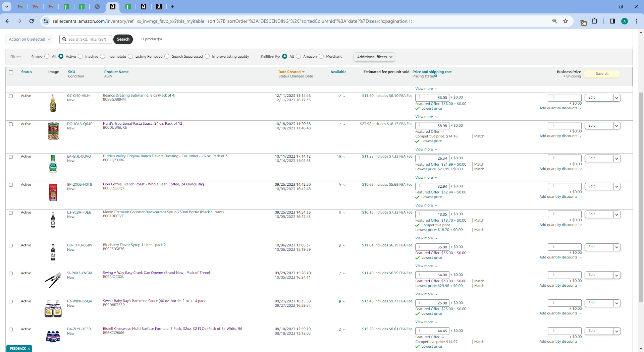Open a new browser tab with plus
Viewport: 644px width, 352px height.
pos(172,7)
